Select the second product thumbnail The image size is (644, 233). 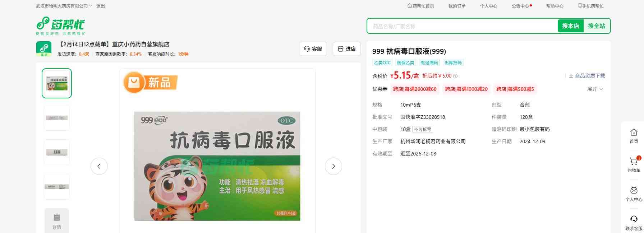point(57,118)
